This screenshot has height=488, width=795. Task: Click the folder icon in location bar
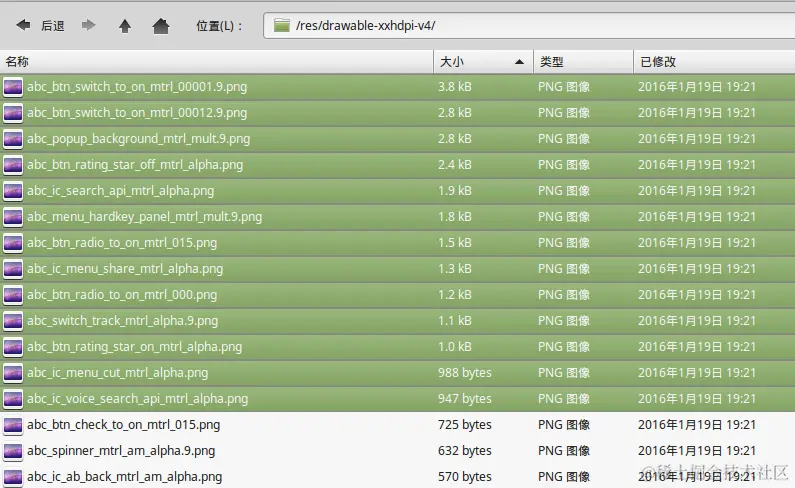281,25
